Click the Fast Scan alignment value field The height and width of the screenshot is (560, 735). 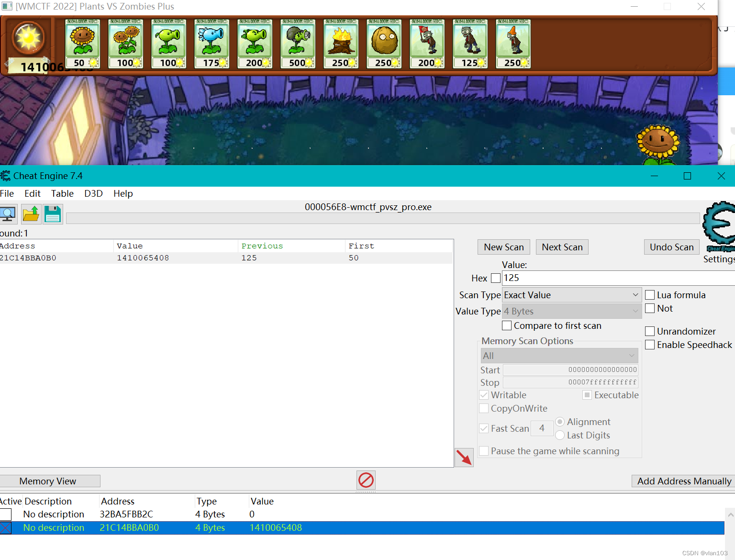[542, 428]
